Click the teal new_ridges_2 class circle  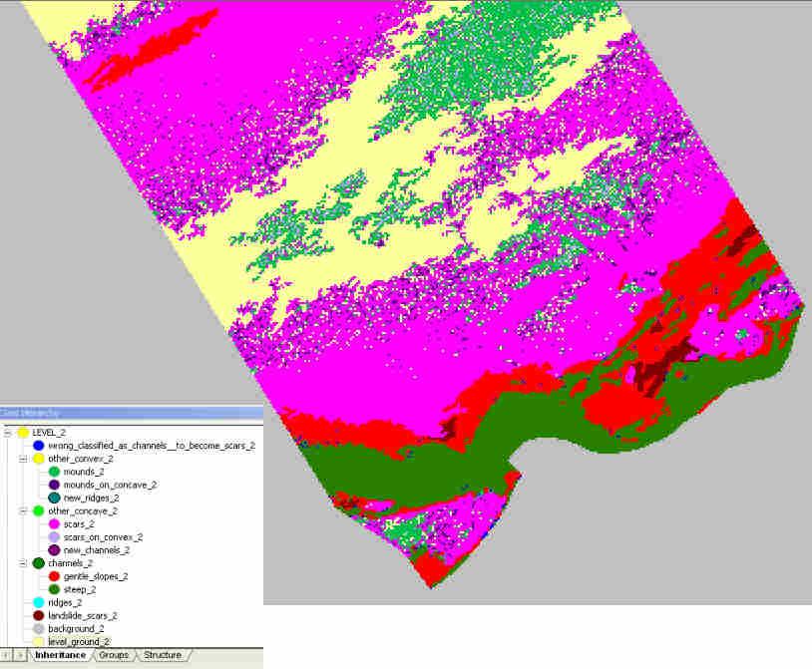(54, 498)
